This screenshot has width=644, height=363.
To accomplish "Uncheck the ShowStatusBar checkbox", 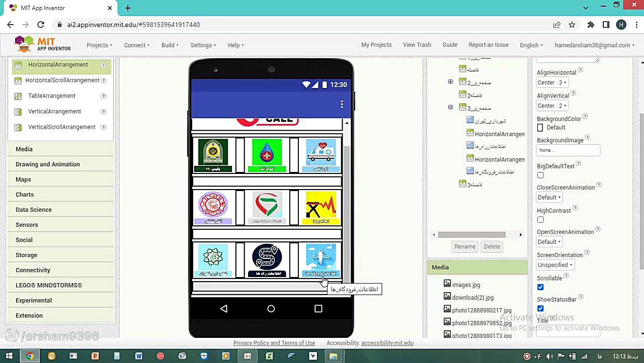I will tap(540, 308).
